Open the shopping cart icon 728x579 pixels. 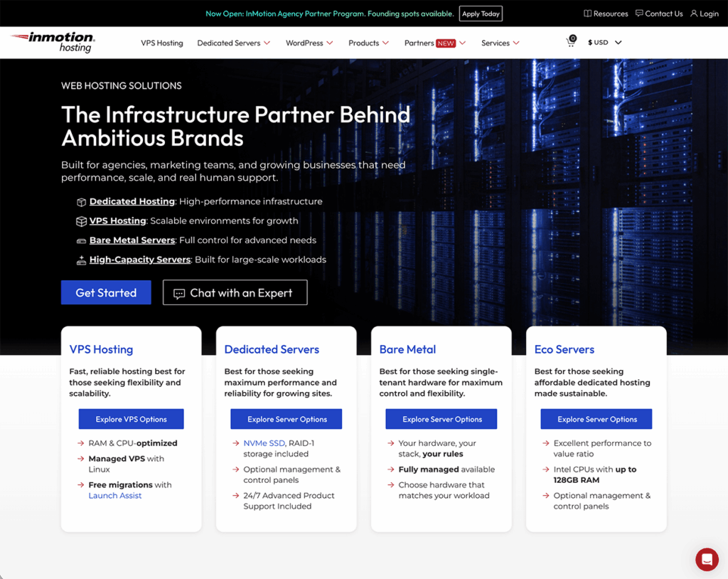click(x=571, y=42)
